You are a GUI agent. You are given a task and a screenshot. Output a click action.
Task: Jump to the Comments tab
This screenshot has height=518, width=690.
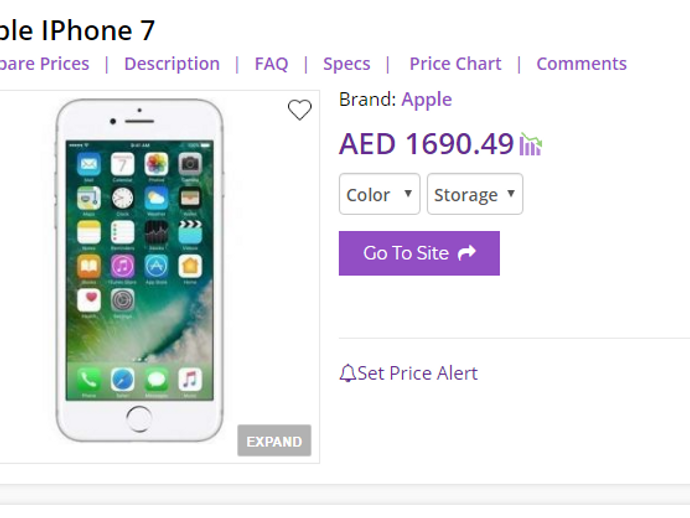click(581, 64)
